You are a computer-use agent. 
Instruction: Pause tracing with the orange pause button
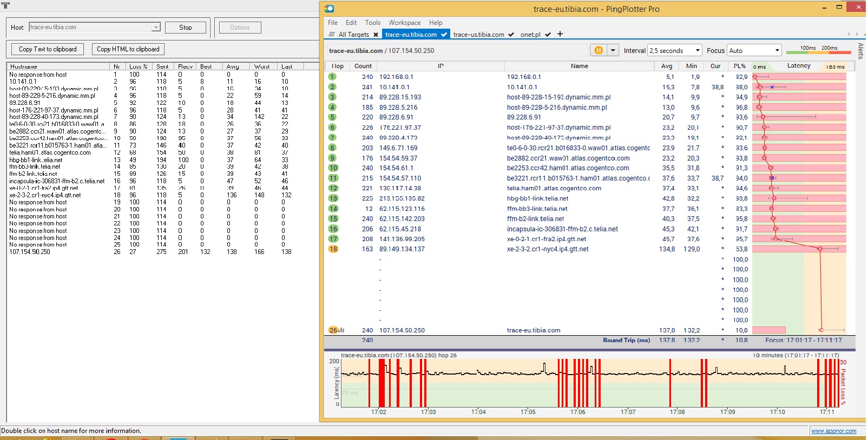(599, 50)
